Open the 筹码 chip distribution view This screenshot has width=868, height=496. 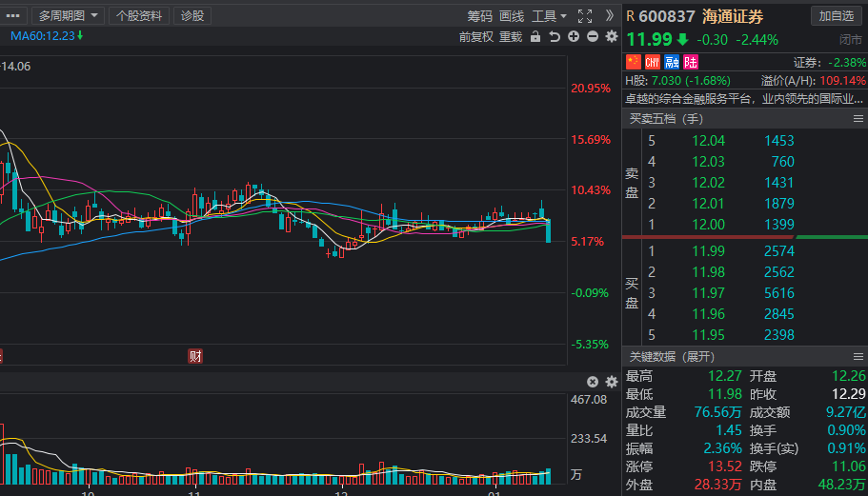coord(479,16)
